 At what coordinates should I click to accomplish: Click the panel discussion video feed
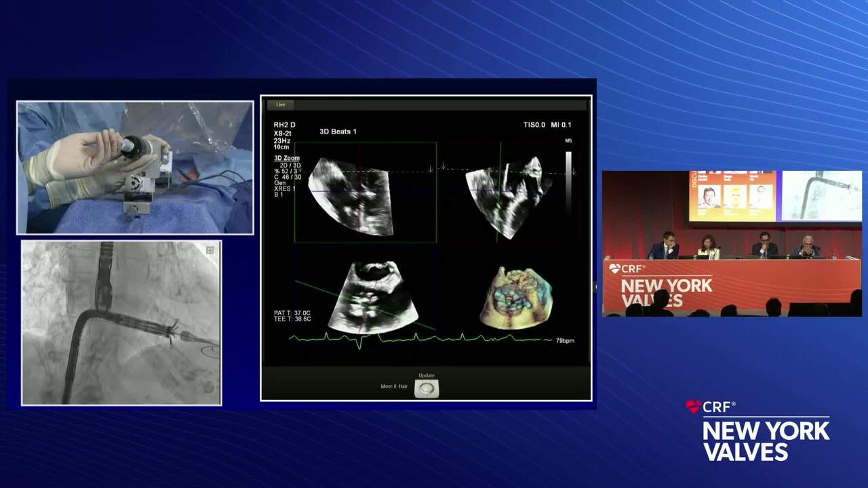732,244
